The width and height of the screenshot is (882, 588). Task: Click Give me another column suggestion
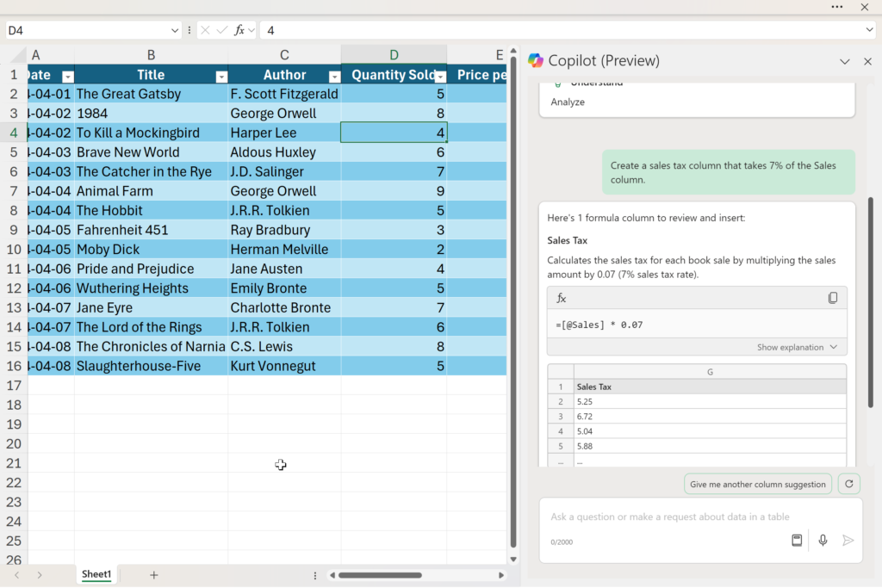(x=758, y=484)
